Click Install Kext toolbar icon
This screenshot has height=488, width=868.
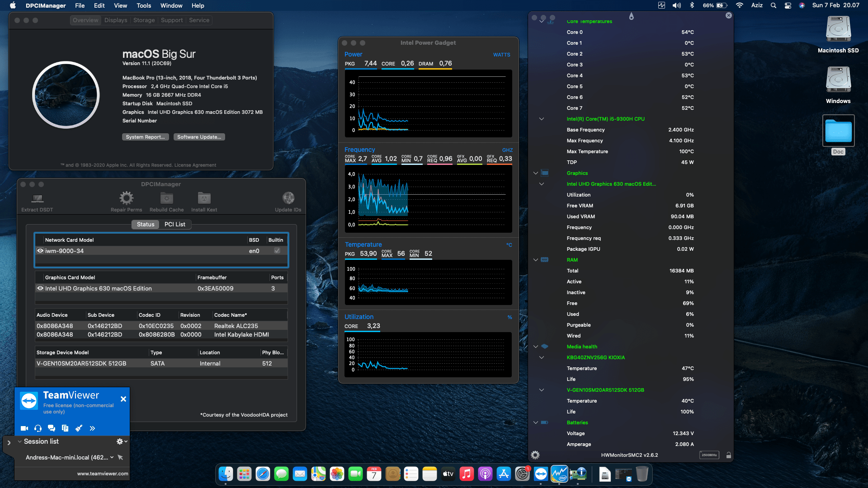[x=204, y=198]
